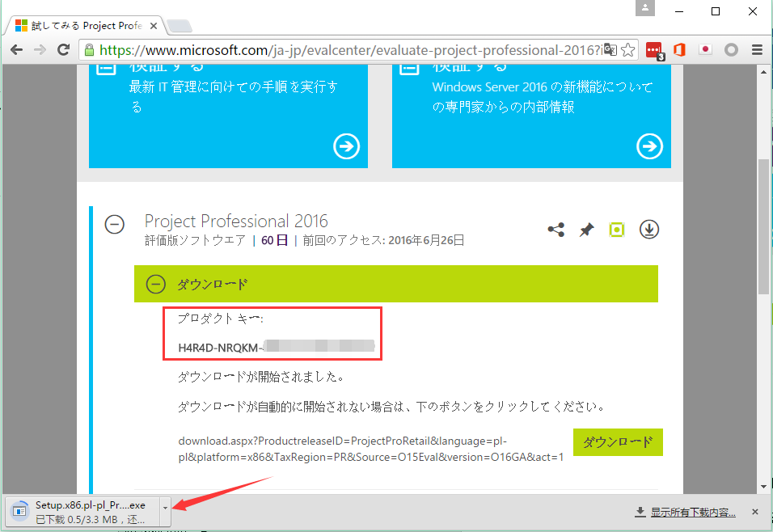Click the Japan flag extension icon
773x532 pixels.
click(x=705, y=49)
